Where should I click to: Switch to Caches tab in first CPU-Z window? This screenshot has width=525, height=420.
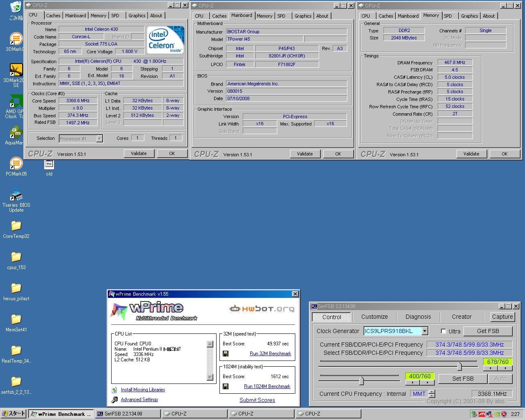(x=53, y=16)
